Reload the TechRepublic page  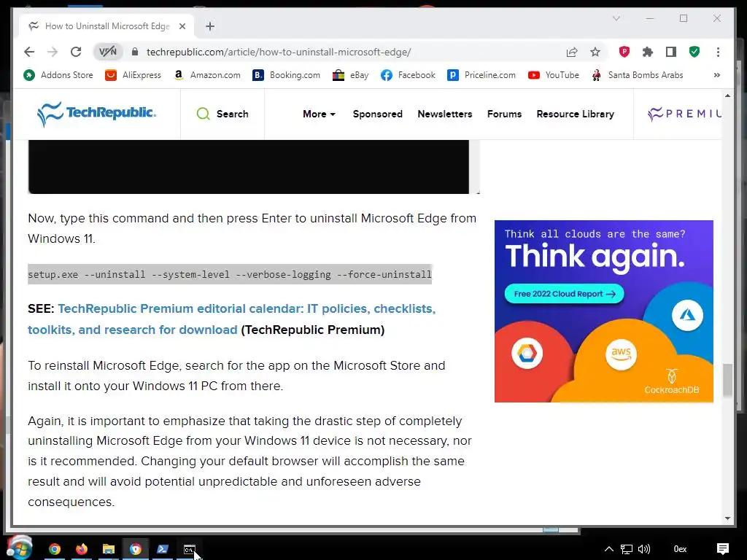pos(76,52)
